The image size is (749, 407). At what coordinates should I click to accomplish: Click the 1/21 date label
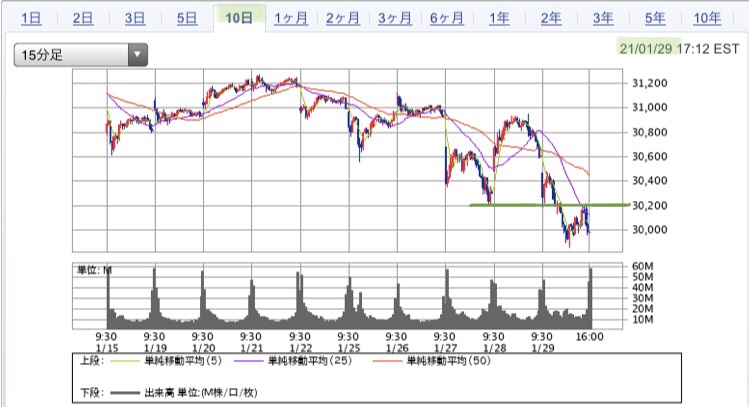pyautogui.click(x=252, y=348)
